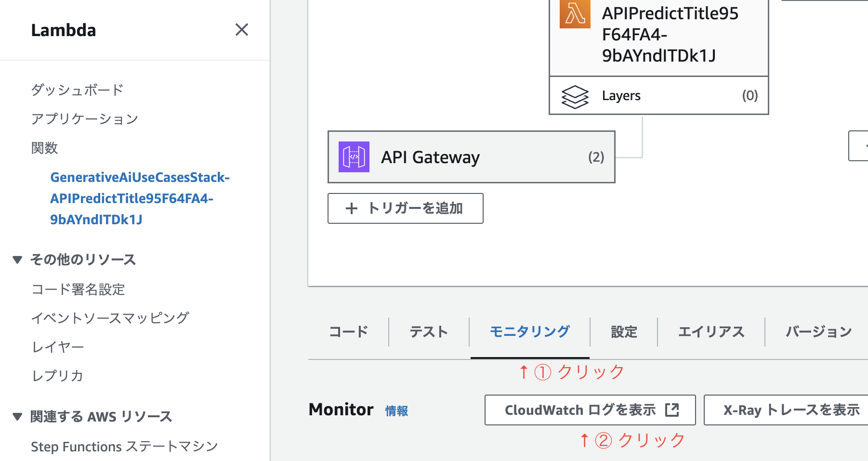Open the GenerativeAiUseCasesStack function link
Screen dimensions: 868x461
pyautogui.click(x=140, y=198)
